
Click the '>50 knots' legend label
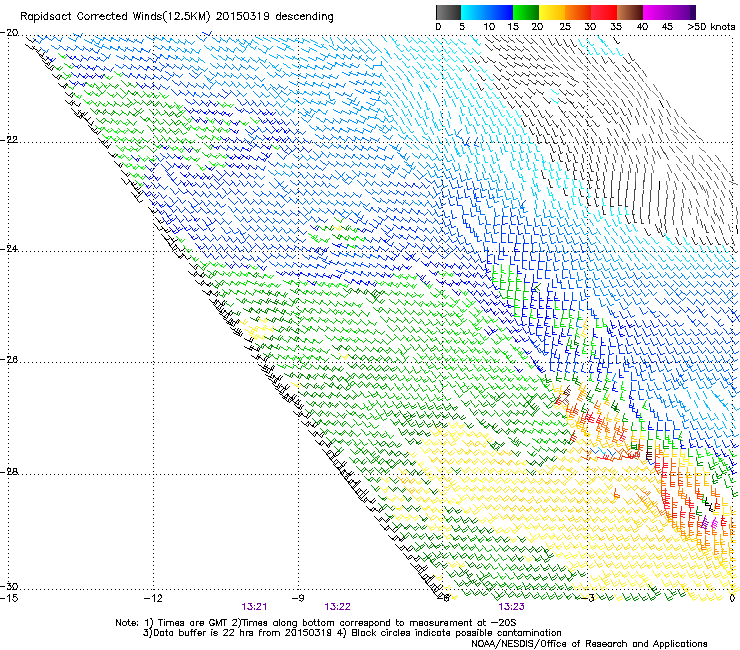(x=712, y=26)
